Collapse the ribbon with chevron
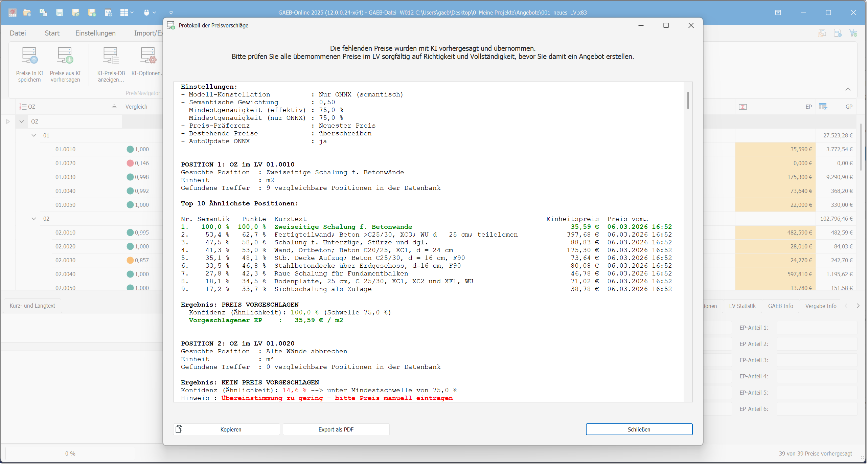The image size is (868, 465). click(x=848, y=89)
